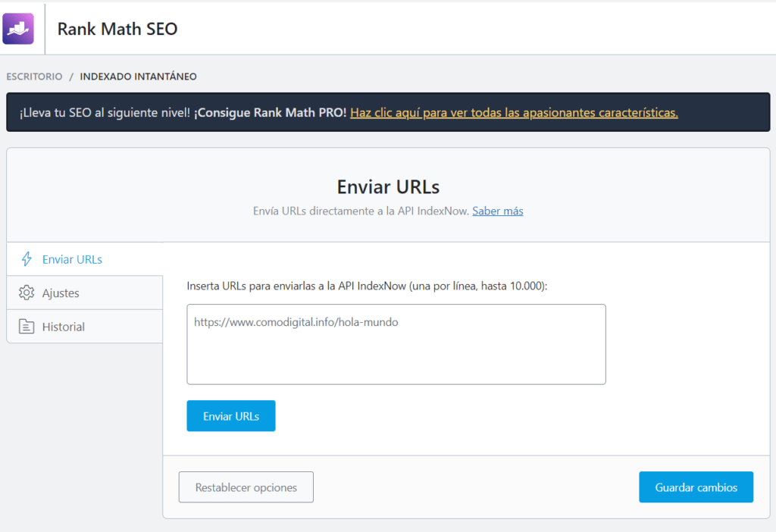Click the INDEXADO INTANTÁNEO breadcrumb text
This screenshot has height=532, width=776.
pos(139,77)
